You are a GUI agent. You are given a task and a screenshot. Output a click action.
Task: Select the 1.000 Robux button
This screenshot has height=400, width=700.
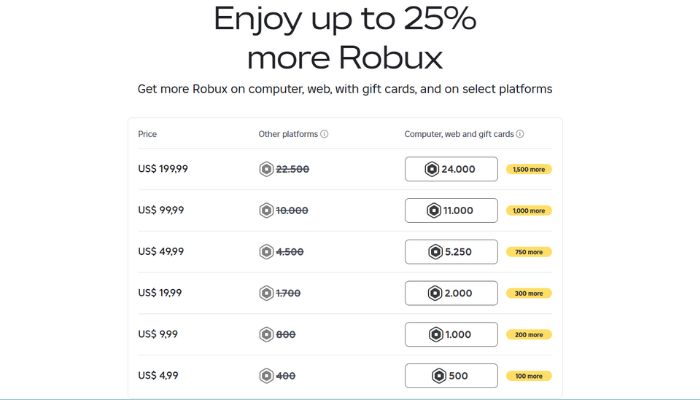click(x=451, y=334)
